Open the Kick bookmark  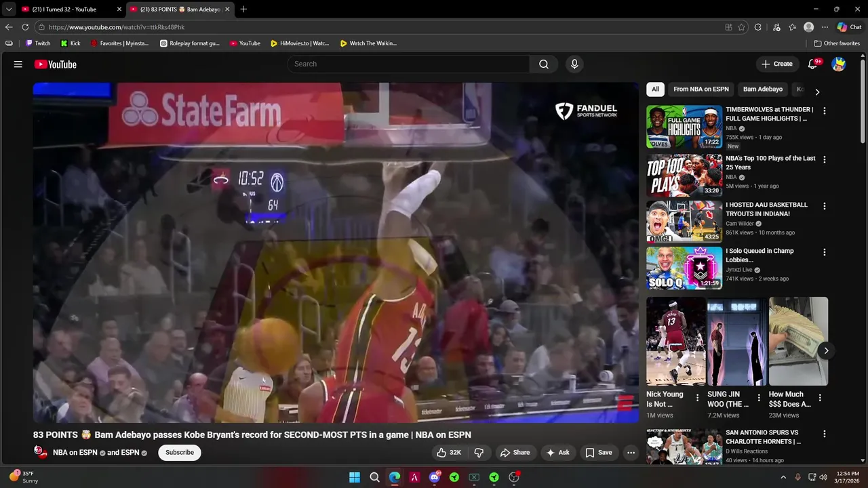71,43
